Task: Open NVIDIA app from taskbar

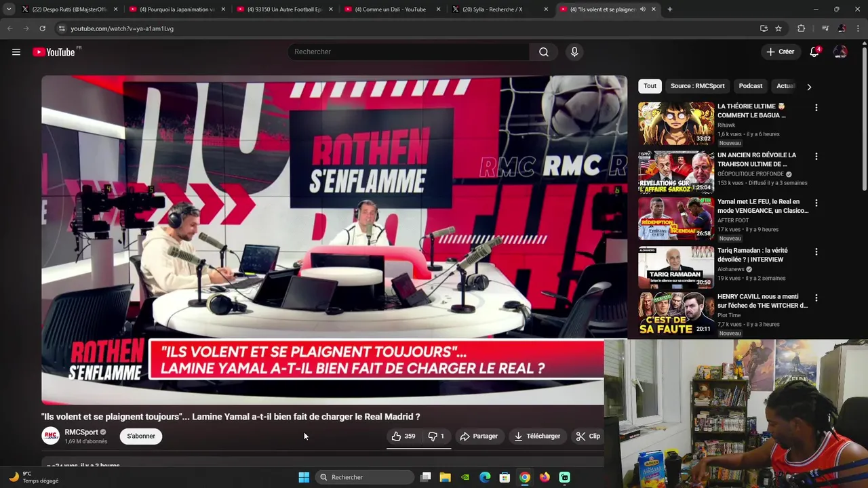Action: [x=465, y=477]
